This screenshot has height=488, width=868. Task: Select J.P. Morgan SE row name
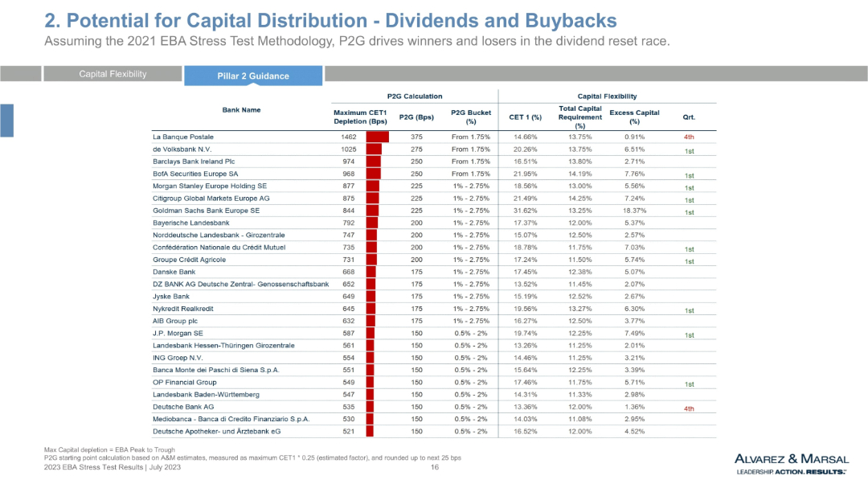178,334
